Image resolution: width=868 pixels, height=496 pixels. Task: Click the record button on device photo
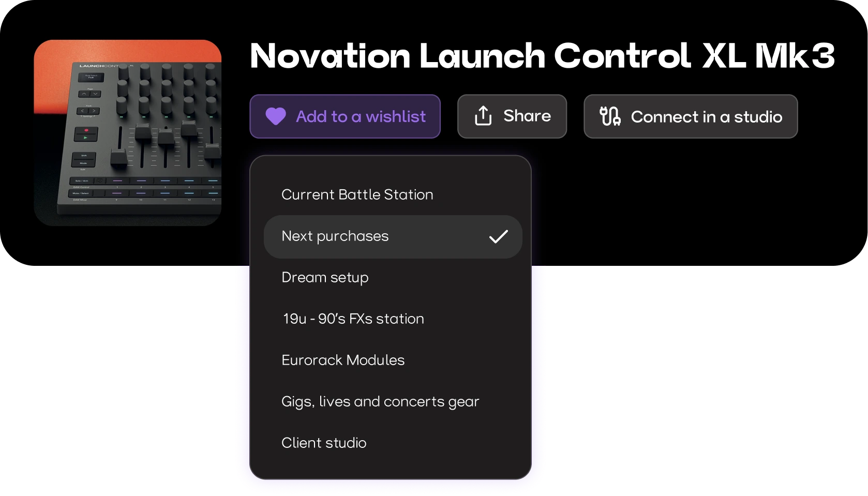coord(86,130)
